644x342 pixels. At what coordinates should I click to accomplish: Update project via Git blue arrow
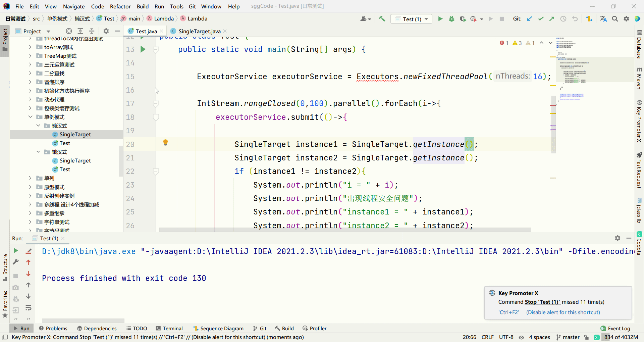pos(529,19)
